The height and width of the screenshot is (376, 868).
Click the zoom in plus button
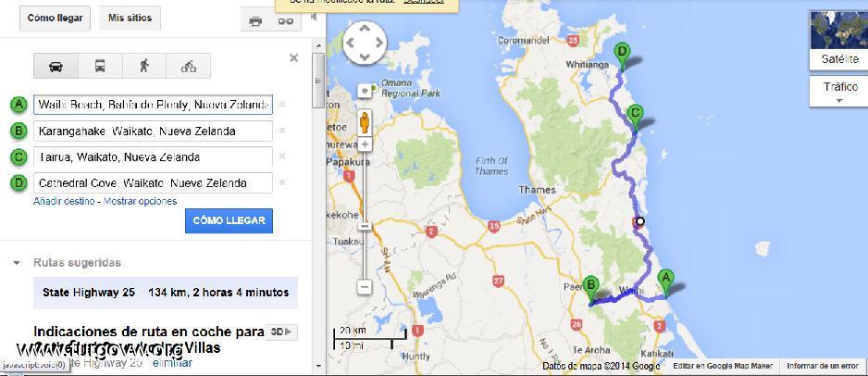pos(366,145)
